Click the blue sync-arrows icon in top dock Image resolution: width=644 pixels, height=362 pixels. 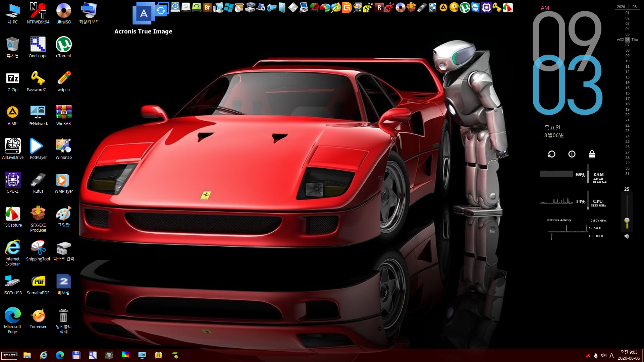point(161,10)
